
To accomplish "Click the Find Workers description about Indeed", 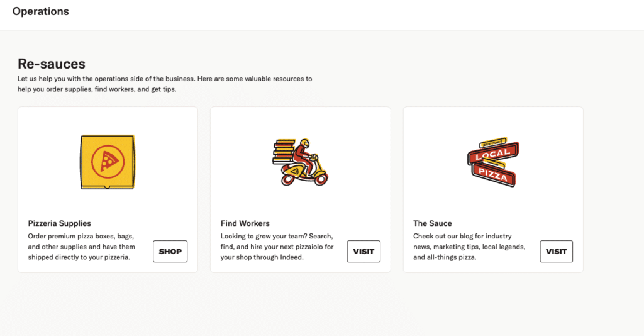I will (277, 247).
